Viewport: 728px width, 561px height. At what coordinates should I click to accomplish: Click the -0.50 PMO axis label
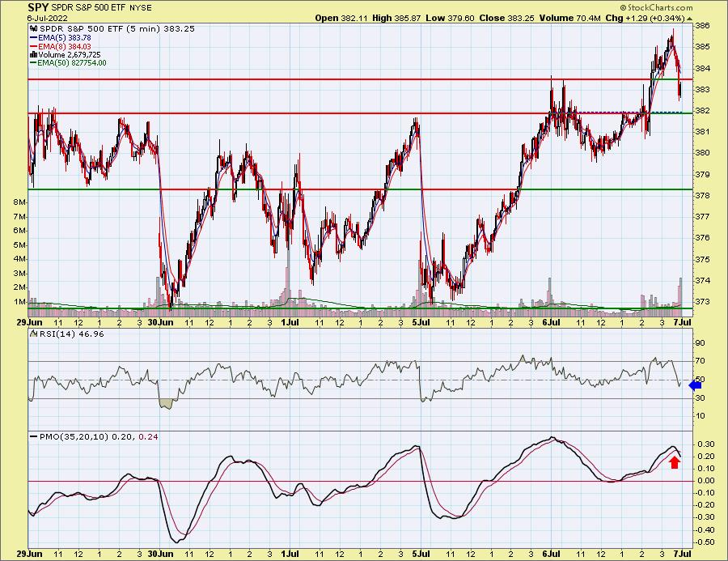[705, 542]
